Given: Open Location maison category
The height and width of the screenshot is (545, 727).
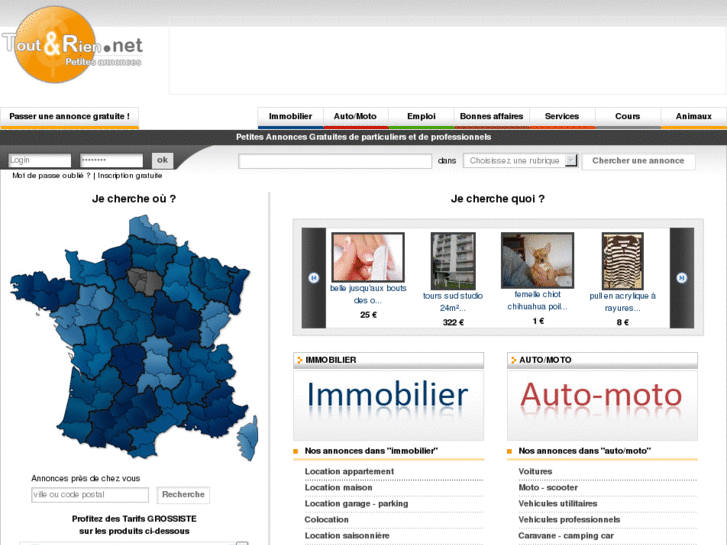Looking at the screenshot, I should pos(338,487).
